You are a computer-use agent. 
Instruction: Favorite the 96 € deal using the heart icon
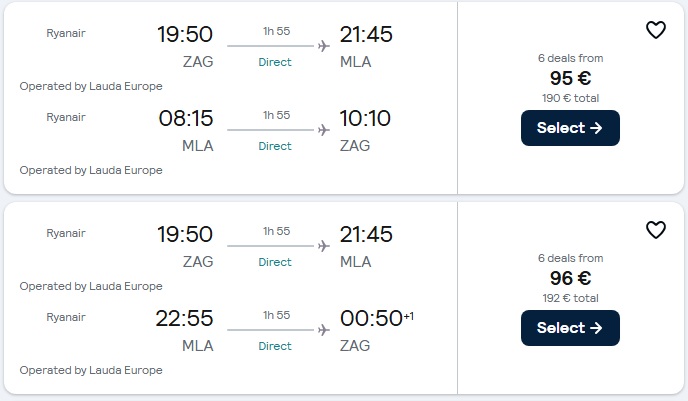coord(655,231)
